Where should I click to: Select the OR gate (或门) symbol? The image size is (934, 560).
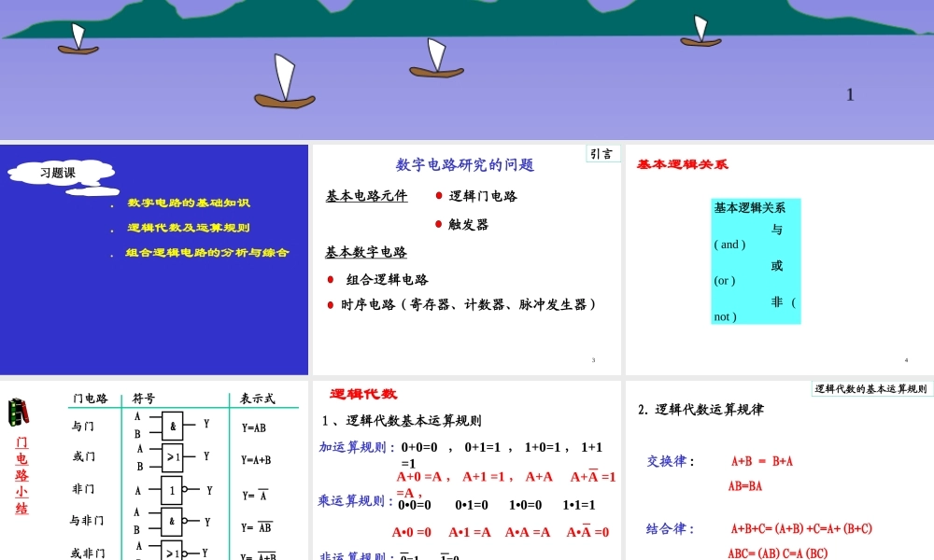(x=173, y=456)
